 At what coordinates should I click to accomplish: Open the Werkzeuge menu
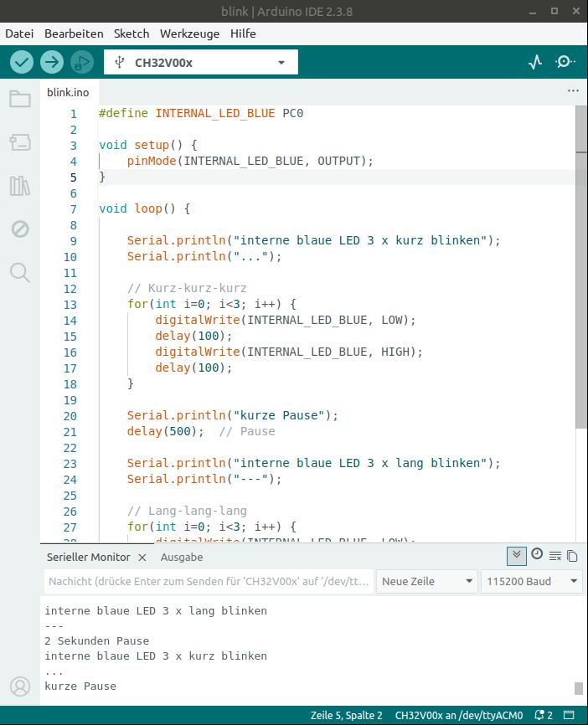click(x=189, y=33)
